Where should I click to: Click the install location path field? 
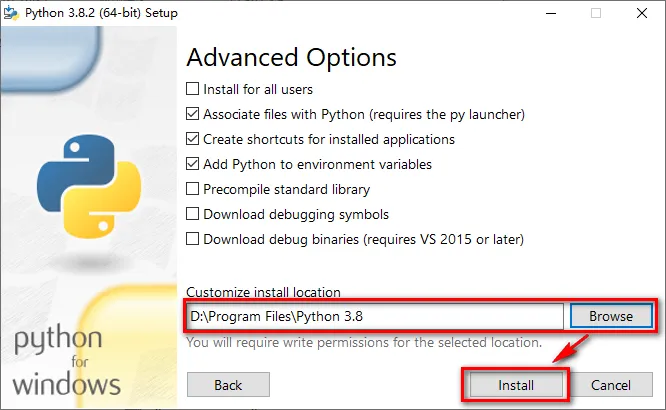pyautogui.click(x=375, y=317)
